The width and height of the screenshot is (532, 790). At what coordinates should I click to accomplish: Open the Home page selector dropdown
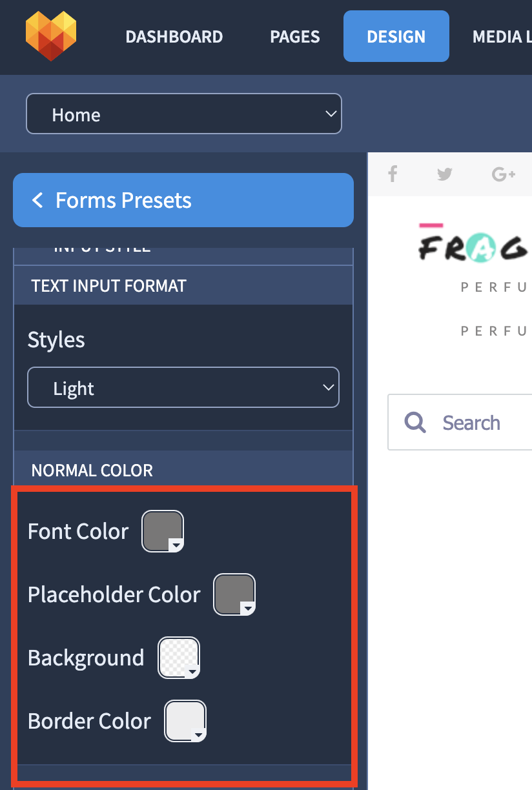click(x=184, y=114)
